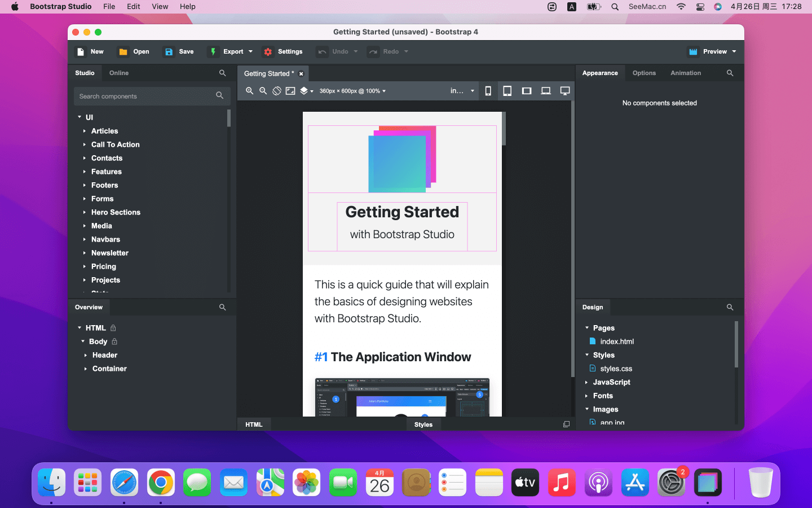The height and width of the screenshot is (508, 812).
Task: Click the Export lightning icon
Action: click(213, 51)
